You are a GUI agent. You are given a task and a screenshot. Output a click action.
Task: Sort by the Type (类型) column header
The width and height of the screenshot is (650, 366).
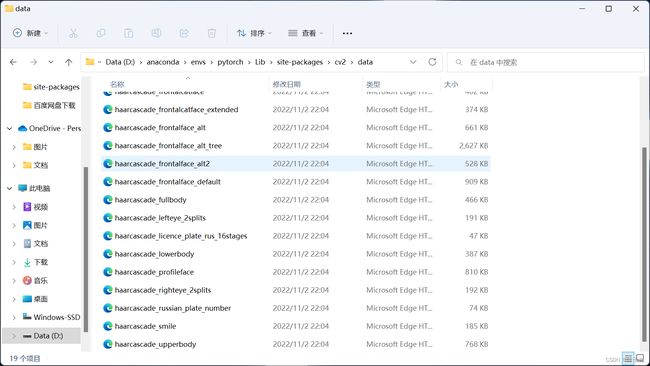click(x=373, y=84)
